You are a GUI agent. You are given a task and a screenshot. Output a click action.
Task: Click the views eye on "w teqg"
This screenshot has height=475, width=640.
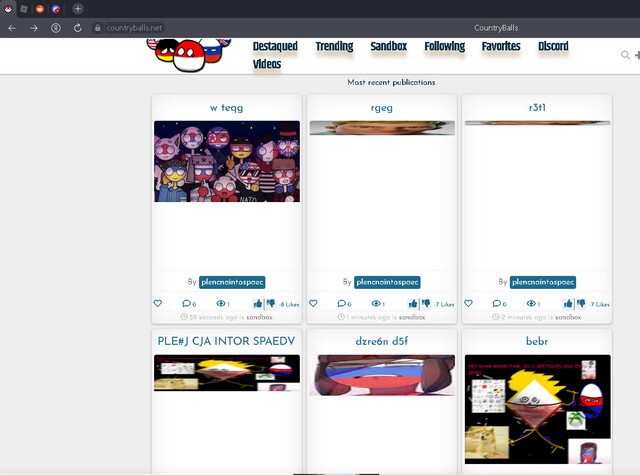point(223,303)
